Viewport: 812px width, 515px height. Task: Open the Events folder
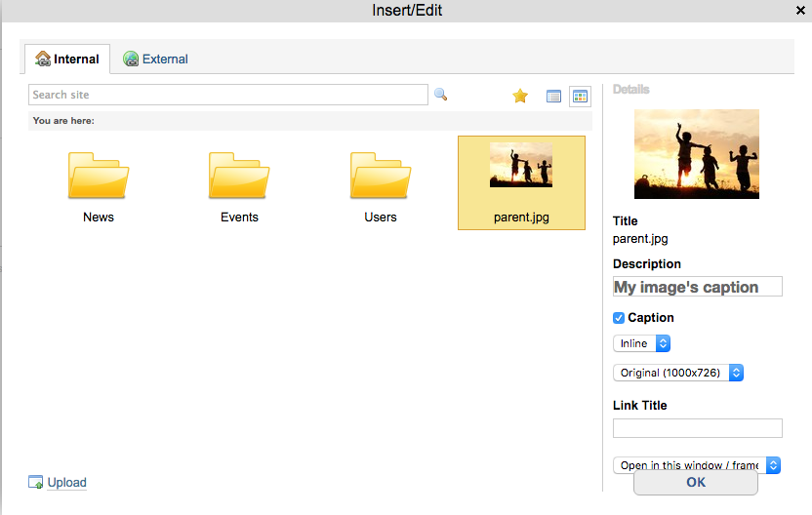[x=239, y=177]
